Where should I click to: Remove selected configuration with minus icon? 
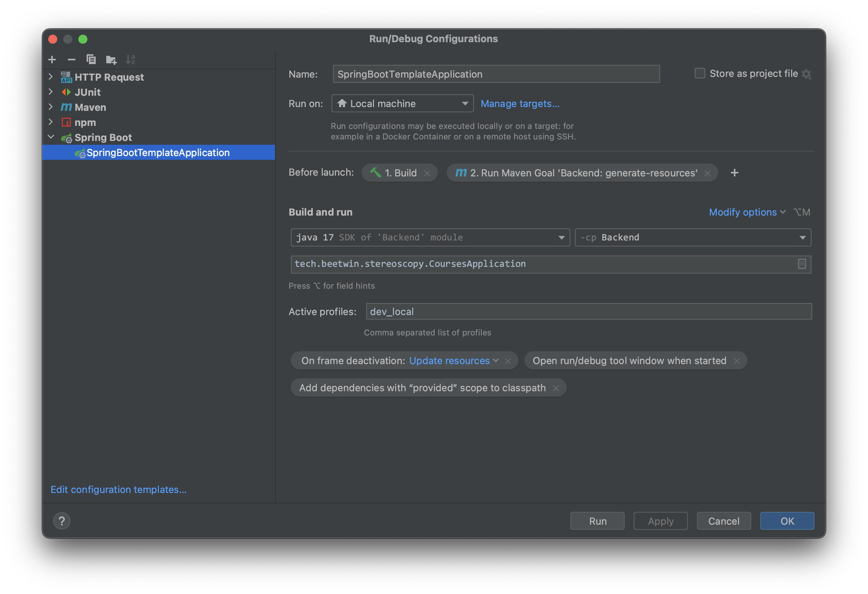coord(72,60)
